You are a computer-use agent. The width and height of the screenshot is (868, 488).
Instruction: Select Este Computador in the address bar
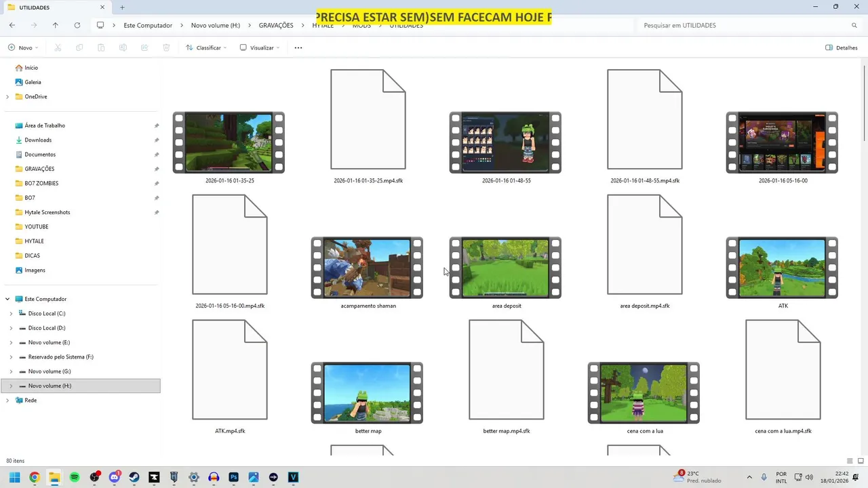click(148, 25)
